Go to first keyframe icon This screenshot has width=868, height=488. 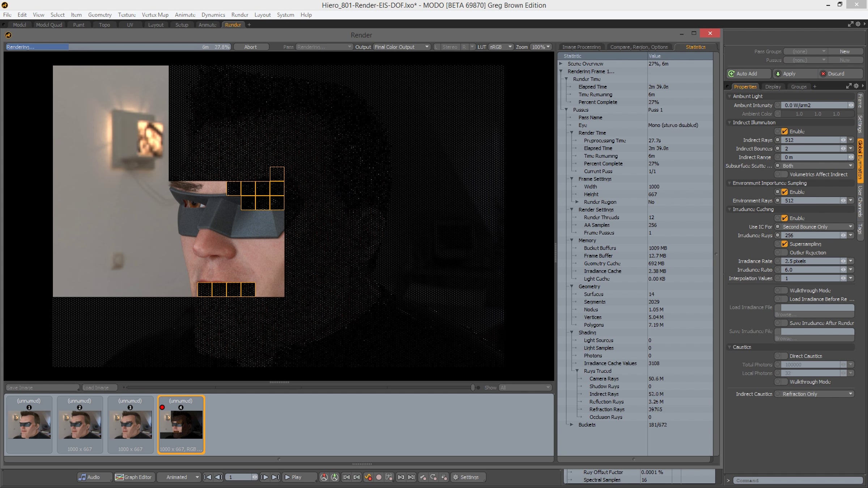[346, 477]
